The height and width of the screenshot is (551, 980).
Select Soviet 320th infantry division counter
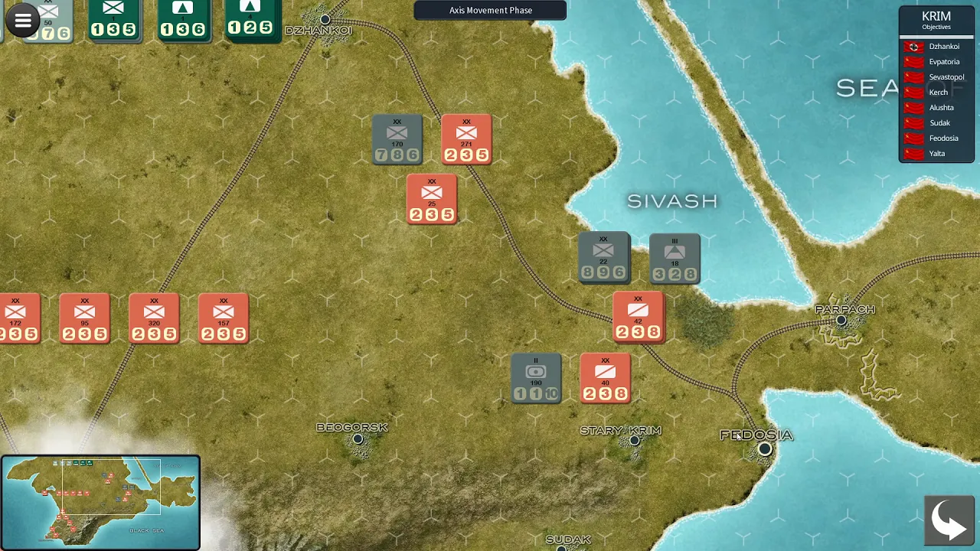click(x=154, y=318)
